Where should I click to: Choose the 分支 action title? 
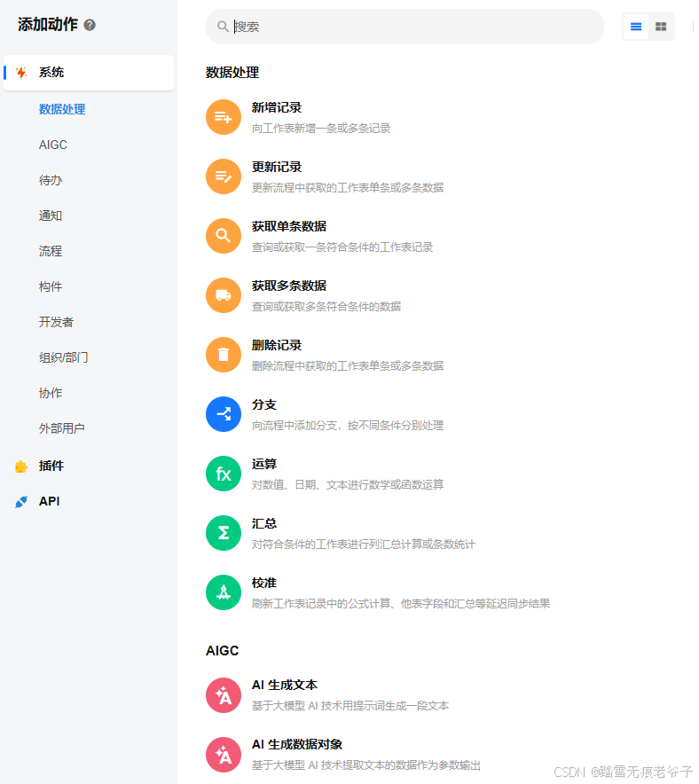pyautogui.click(x=264, y=404)
